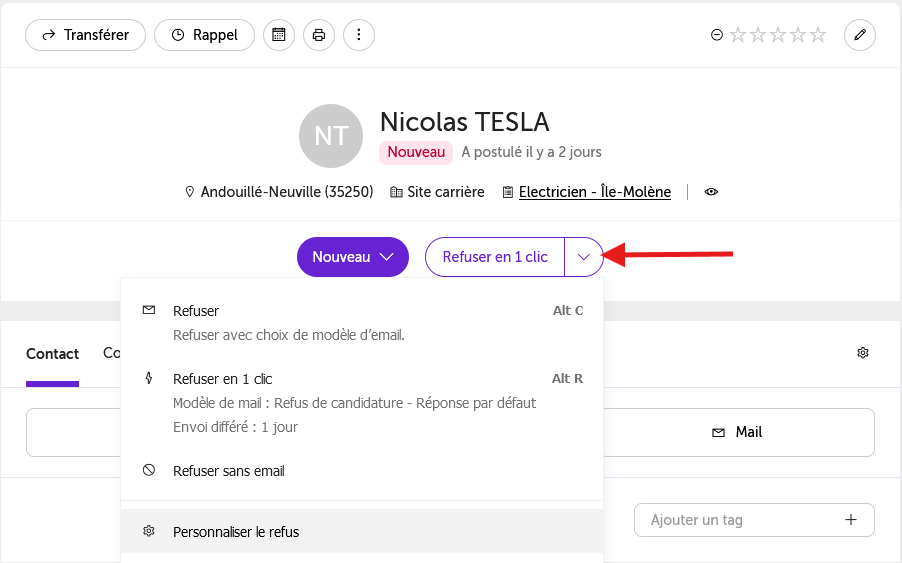Click the Mail contact button
The height and width of the screenshot is (563, 902).
coord(739,432)
